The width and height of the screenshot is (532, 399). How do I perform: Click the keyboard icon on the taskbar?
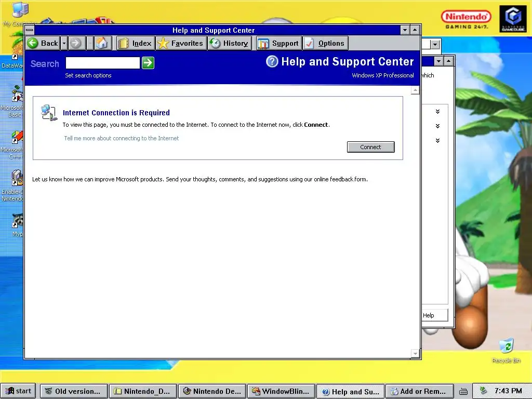pos(463,392)
